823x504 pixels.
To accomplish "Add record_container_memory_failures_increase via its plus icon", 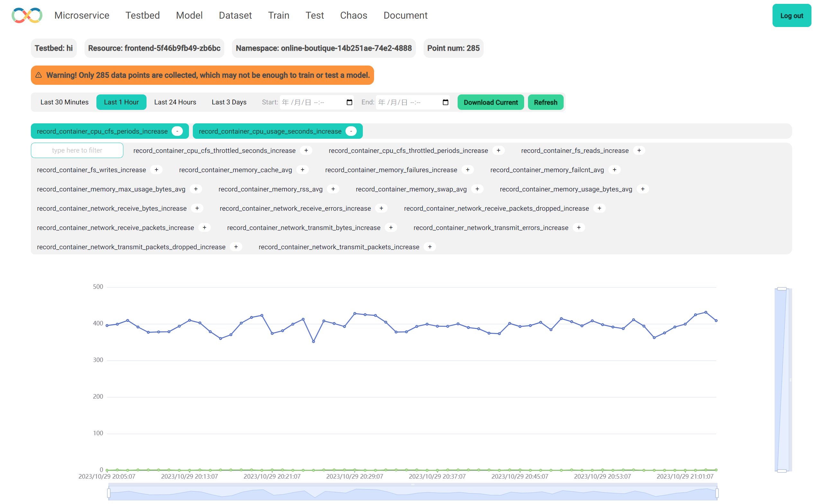I will (x=468, y=170).
